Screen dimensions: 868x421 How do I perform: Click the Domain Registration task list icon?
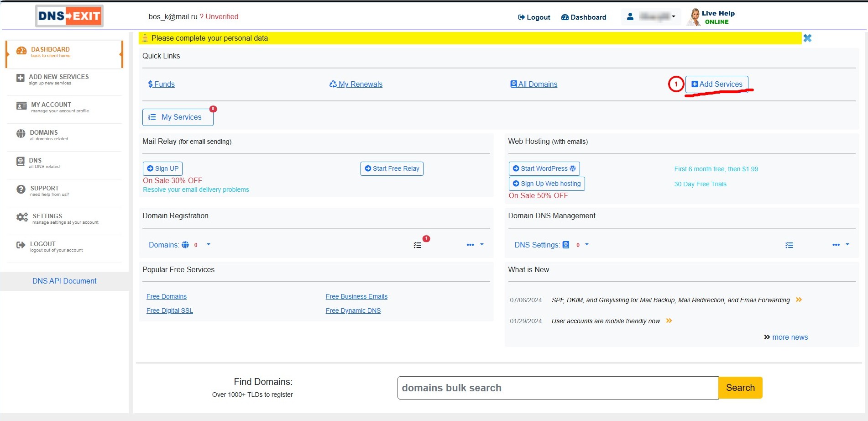(418, 245)
